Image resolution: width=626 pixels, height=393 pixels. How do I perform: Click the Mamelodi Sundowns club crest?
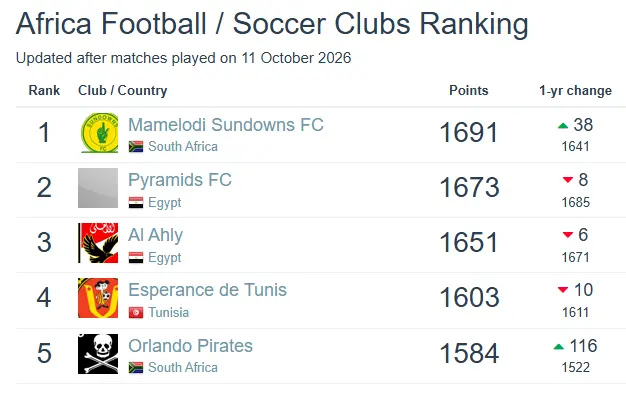98,133
